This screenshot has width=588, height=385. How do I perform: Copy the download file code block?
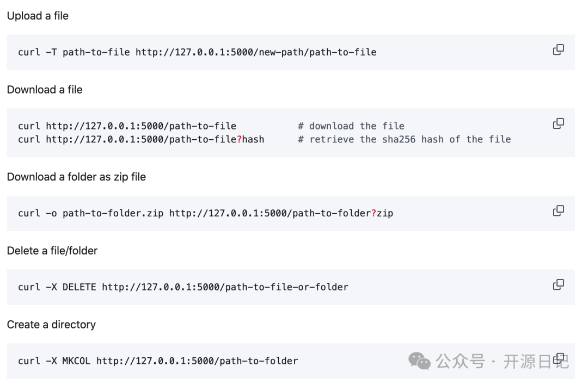tap(558, 123)
